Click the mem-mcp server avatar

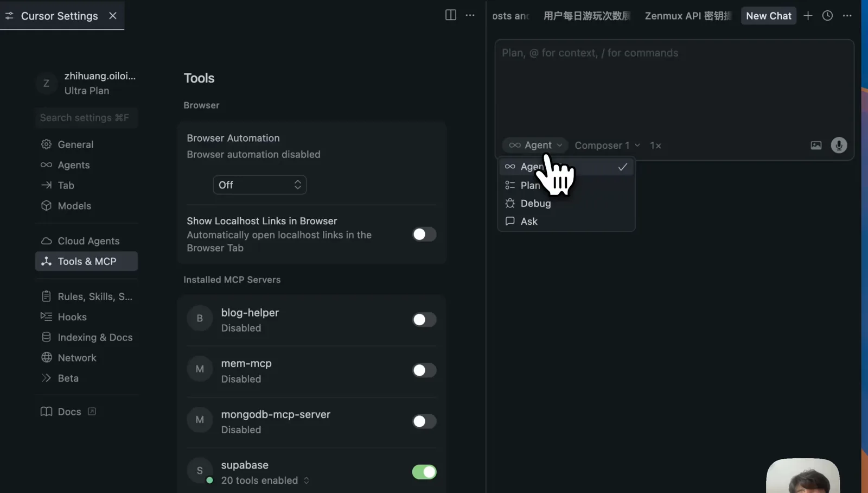(x=200, y=369)
